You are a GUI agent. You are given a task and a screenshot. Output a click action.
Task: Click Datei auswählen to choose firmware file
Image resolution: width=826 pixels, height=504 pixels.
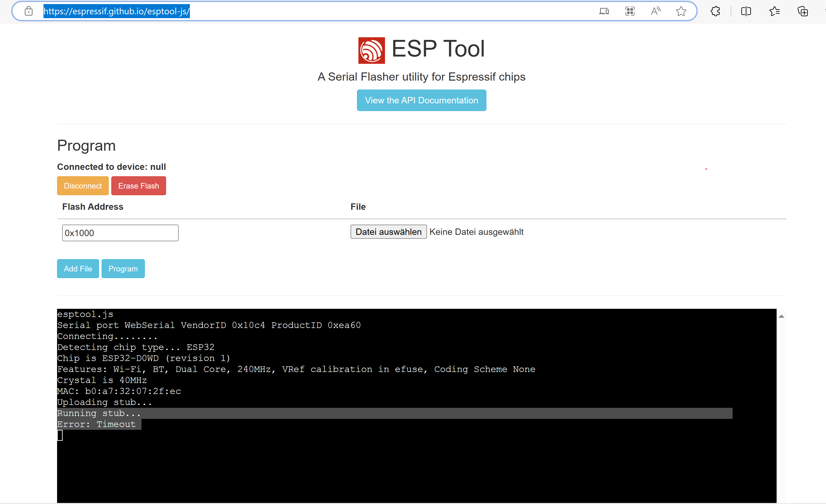[388, 232]
